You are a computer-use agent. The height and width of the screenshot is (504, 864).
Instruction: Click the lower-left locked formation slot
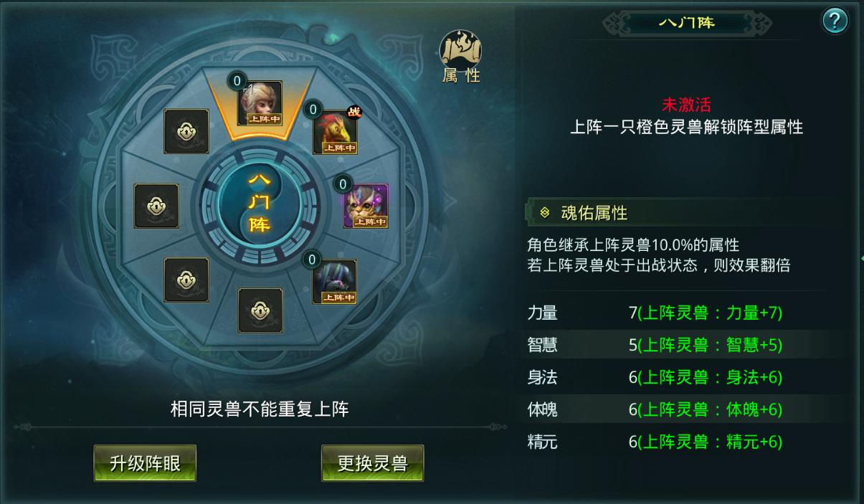click(186, 280)
